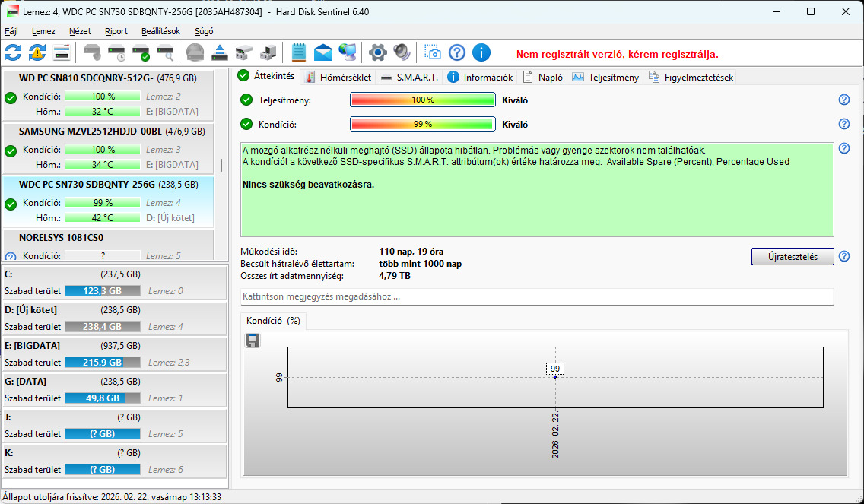Select the NORELSYS 1081CS0 disk

pos(108,245)
